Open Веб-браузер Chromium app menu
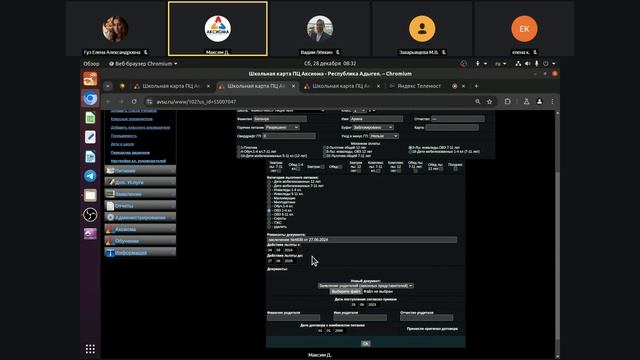The height and width of the screenshot is (360, 640). [x=143, y=64]
